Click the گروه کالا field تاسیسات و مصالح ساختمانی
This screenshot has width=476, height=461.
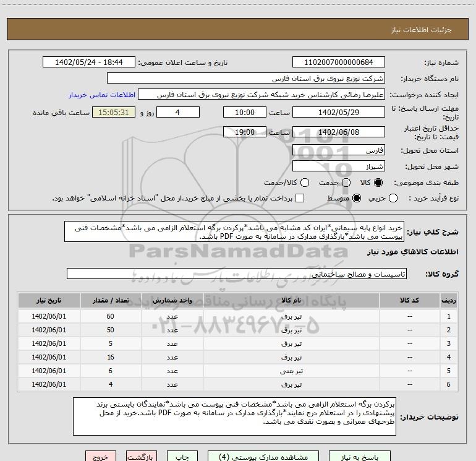click(237, 274)
